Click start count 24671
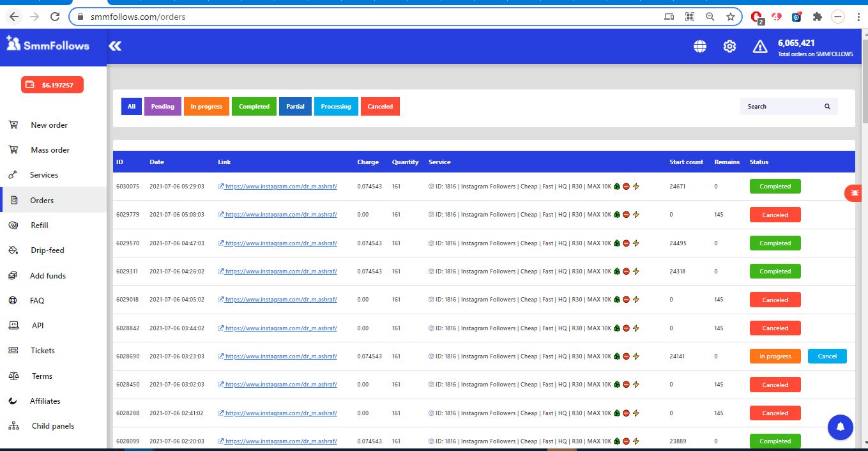This screenshot has height=451, width=868. click(x=677, y=187)
